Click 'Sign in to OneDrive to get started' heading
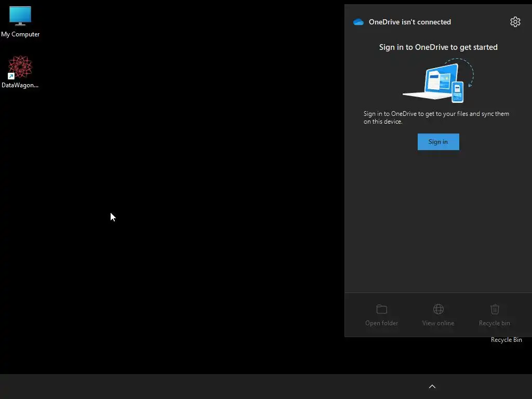 [x=438, y=47]
